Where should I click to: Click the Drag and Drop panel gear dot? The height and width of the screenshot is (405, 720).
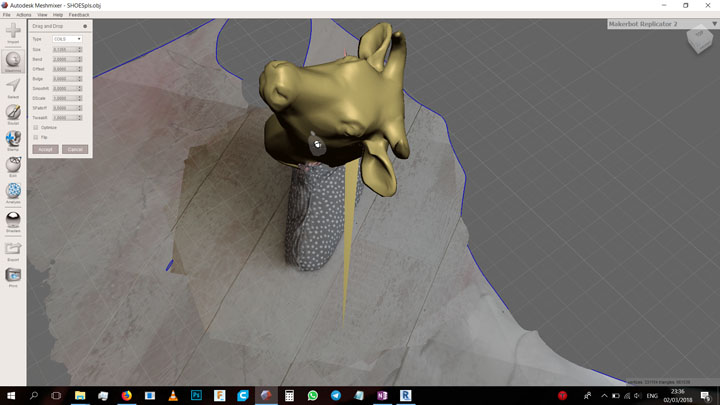tap(85, 26)
